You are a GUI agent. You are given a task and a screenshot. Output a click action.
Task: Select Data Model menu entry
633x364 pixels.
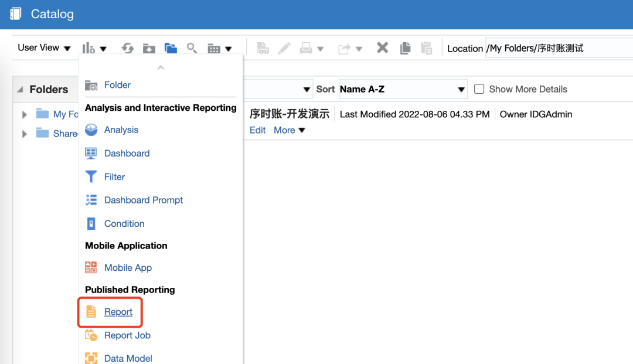[x=128, y=358]
